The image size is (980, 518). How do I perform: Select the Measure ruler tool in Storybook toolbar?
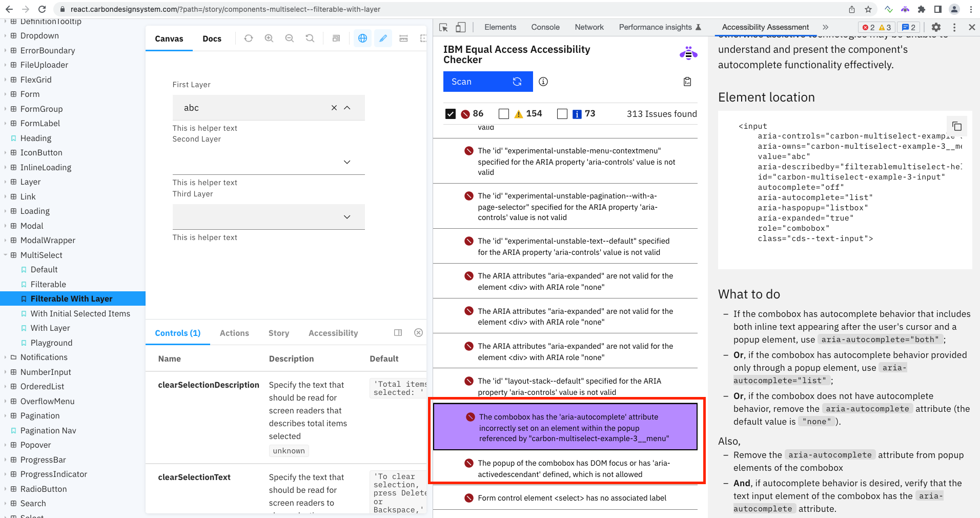pos(404,38)
